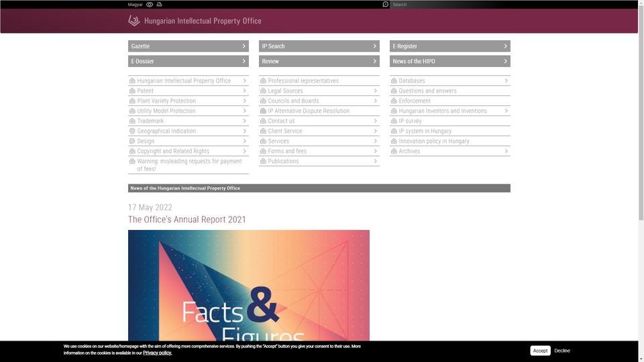Click the icon beside Plant Variety Protection
The width and height of the screenshot is (644, 362).
(x=132, y=101)
